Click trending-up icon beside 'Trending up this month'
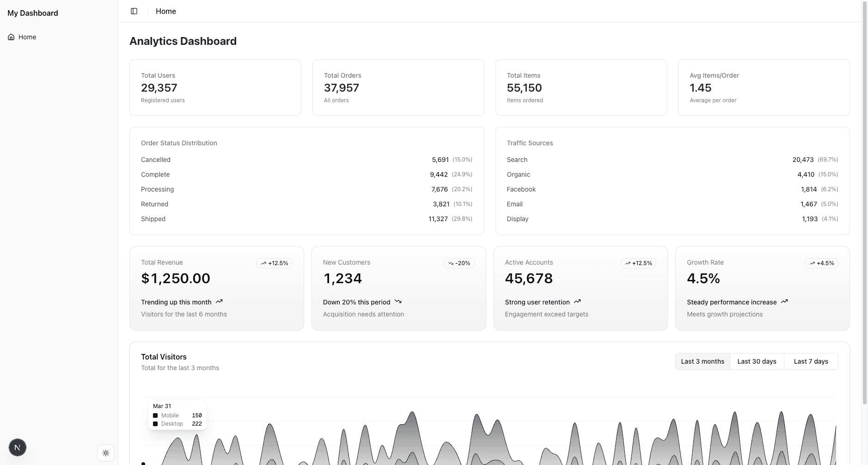868x465 pixels. pos(219,302)
